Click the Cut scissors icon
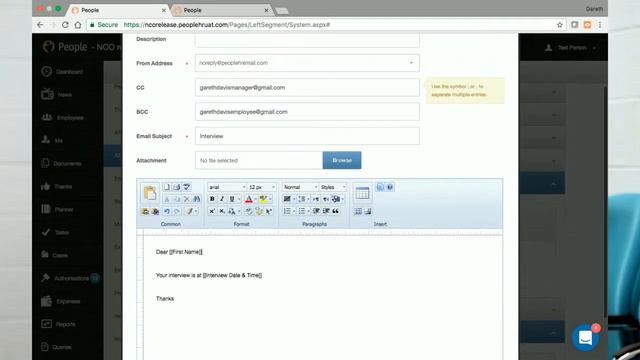Image resolution: width=640 pixels, height=360 pixels. tap(167, 199)
